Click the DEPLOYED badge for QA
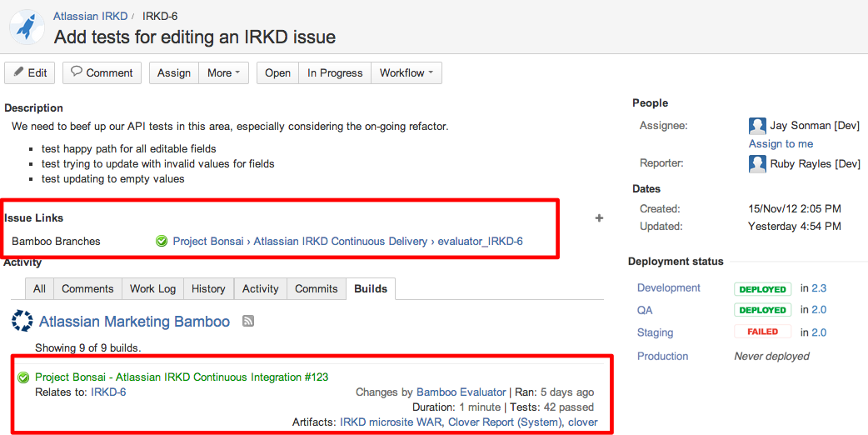Screen dimensions: 868x435 coord(762,310)
